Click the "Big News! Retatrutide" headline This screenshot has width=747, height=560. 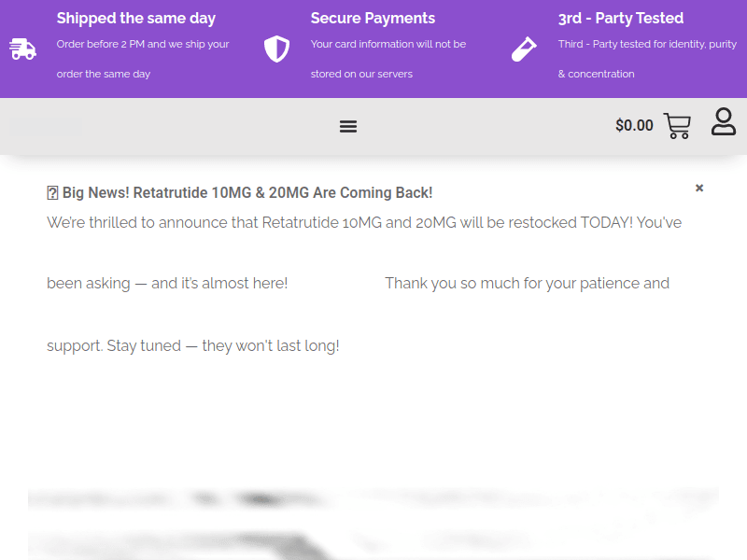(247, 193)
